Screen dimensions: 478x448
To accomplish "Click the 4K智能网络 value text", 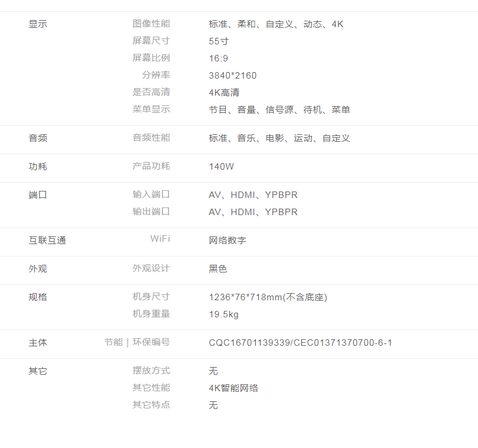I will 233,388.
